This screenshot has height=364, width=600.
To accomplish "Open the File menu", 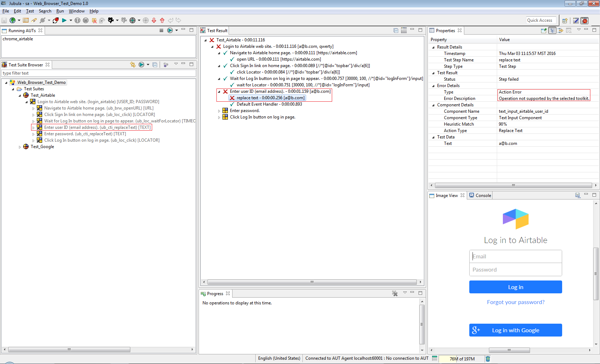I will pyautogui.click(x=6, y=11).
